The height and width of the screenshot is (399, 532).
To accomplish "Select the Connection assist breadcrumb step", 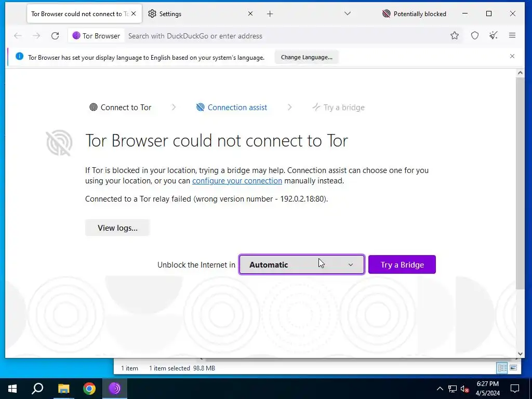I will click(x=232, y=107).
